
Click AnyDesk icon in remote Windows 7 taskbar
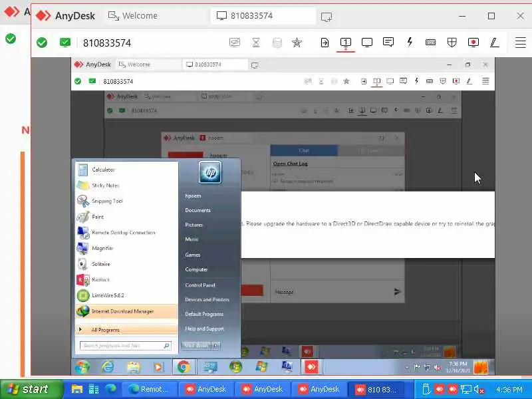[x=311, y=367]
